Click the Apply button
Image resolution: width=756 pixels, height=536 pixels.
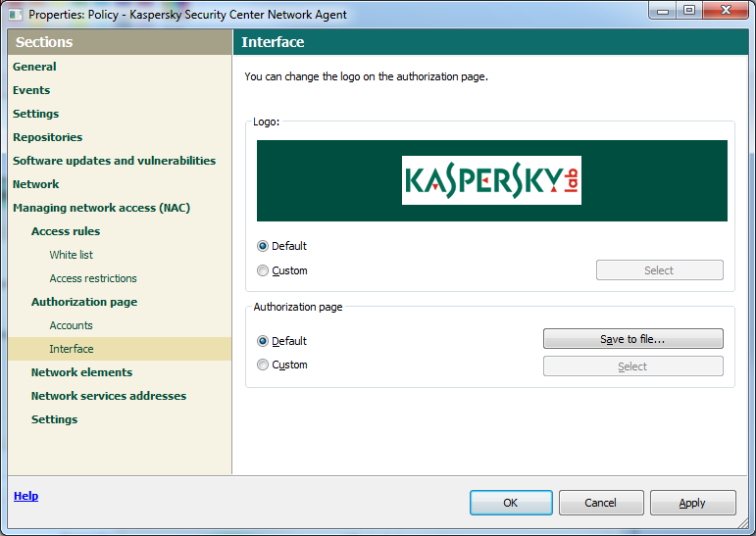(693, 503)
